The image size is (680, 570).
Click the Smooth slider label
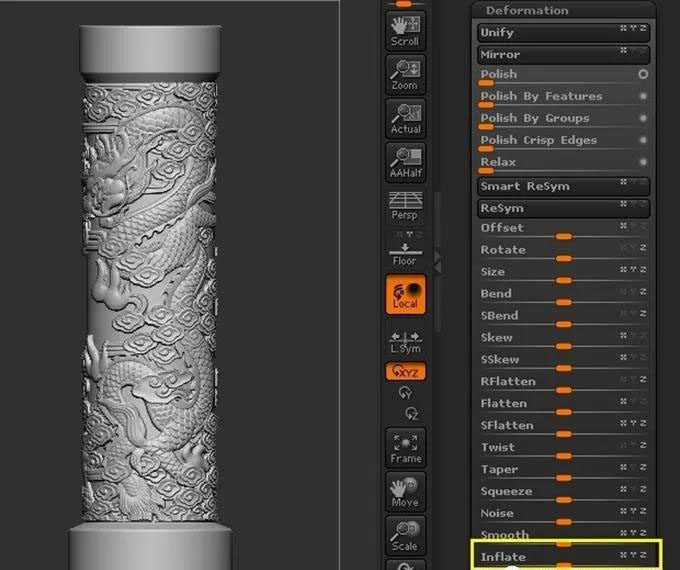(x=505, y=534)
